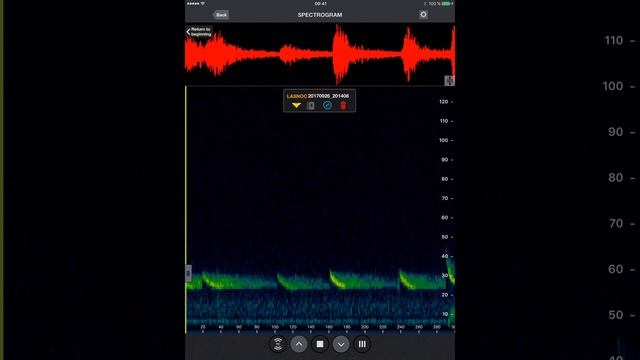
Task: Tap the waveform resize handle icon
Action: [449, 80]
